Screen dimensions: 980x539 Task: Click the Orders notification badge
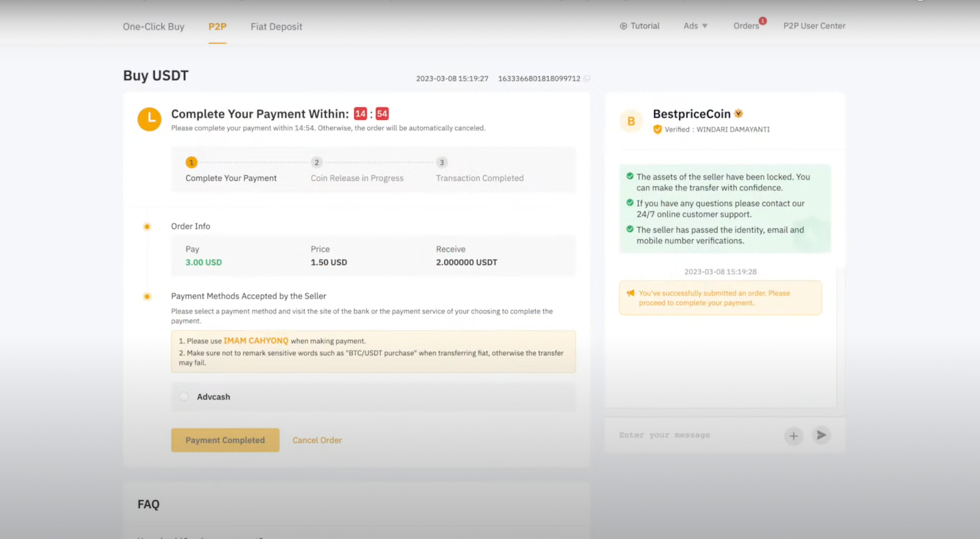tap(763, 21)
